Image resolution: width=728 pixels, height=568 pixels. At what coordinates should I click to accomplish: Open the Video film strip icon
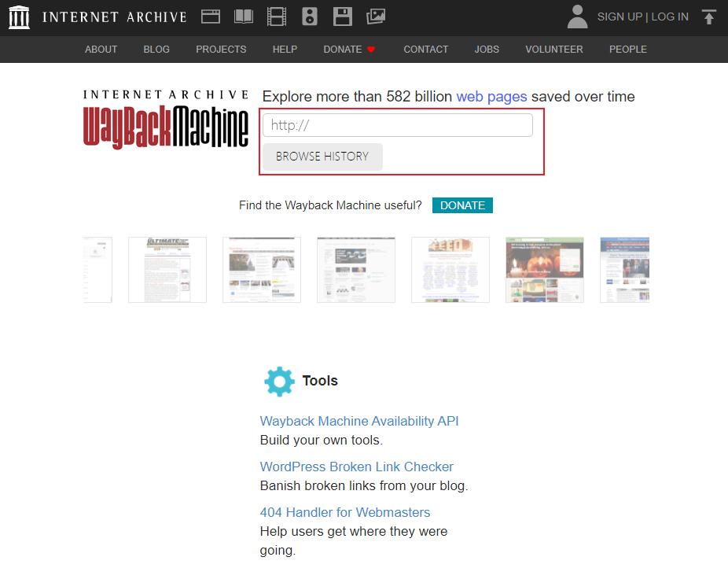coord(277,17)
